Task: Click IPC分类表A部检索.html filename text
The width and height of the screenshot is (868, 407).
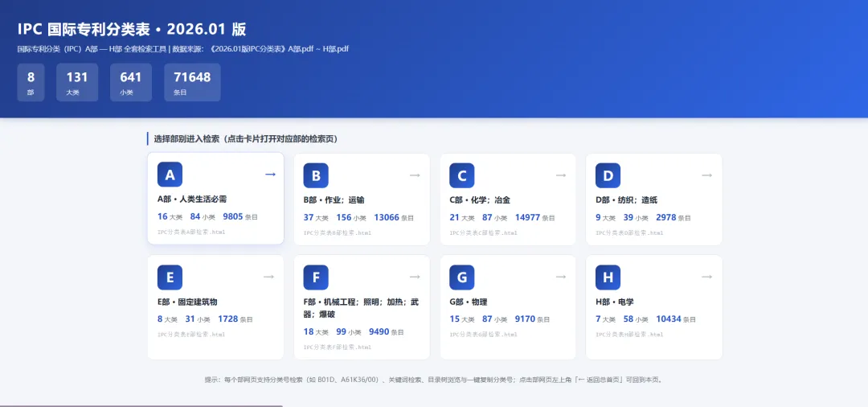Action: (191, 232)
